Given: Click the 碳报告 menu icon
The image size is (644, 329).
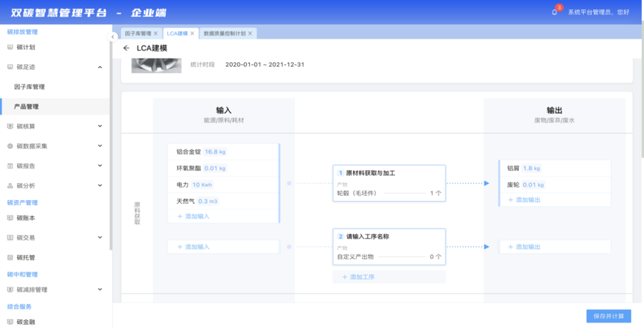Looking at the screenshot, I should tap(10, 166).
